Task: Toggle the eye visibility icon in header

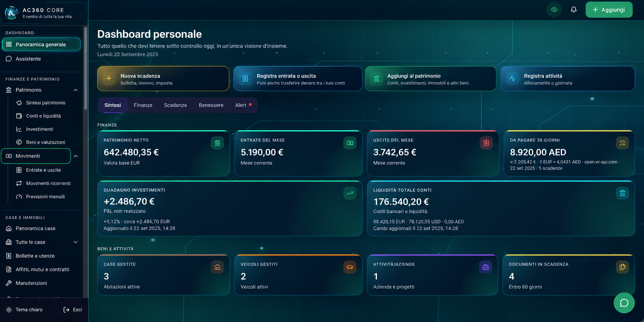Action: point(554,10)
